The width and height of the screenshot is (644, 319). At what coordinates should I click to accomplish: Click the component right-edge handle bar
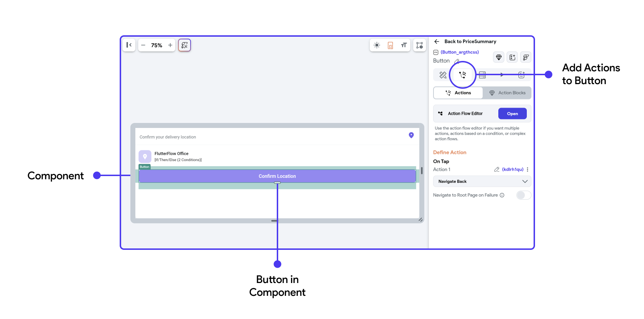[x=422, y=171]
